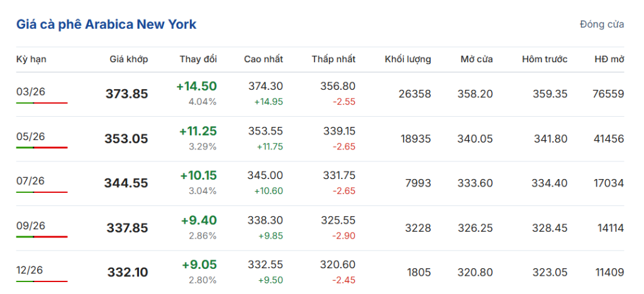Click the +11.25 change value
The height and width of the screenshot is (294, 644).
[198, 131]
